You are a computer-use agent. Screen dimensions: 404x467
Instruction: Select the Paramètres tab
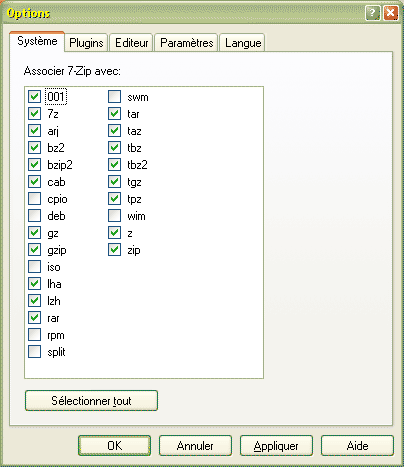pos(187,43)
